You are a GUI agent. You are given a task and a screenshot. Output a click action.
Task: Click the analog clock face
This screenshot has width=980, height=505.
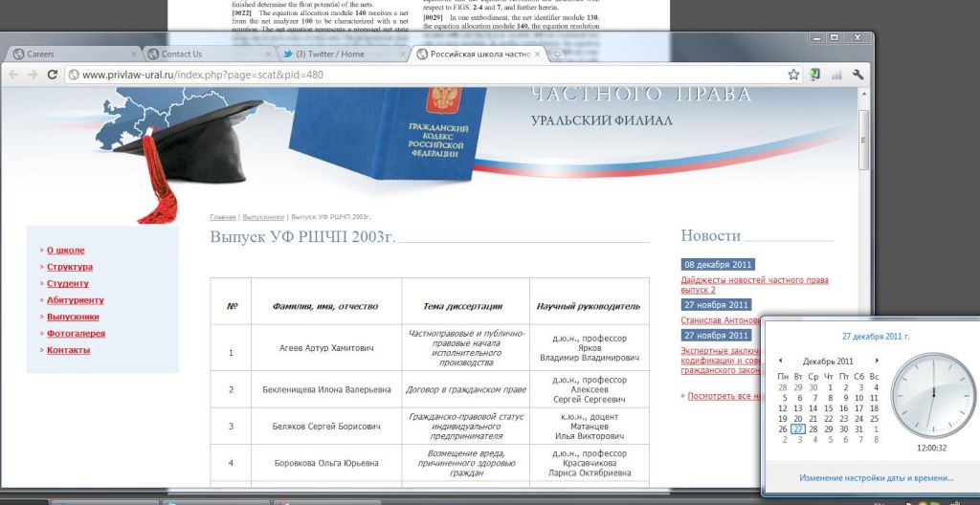(x=932, y=396)
